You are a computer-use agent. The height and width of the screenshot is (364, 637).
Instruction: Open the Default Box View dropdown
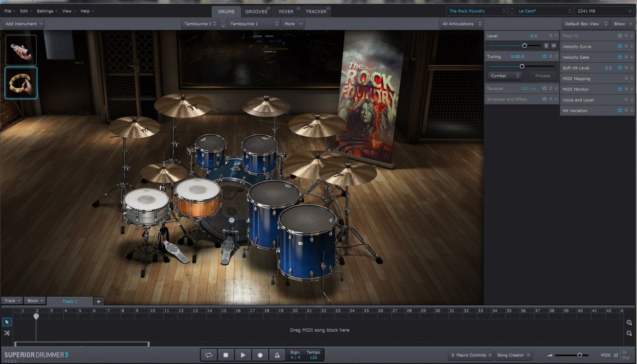pos(586,24)
